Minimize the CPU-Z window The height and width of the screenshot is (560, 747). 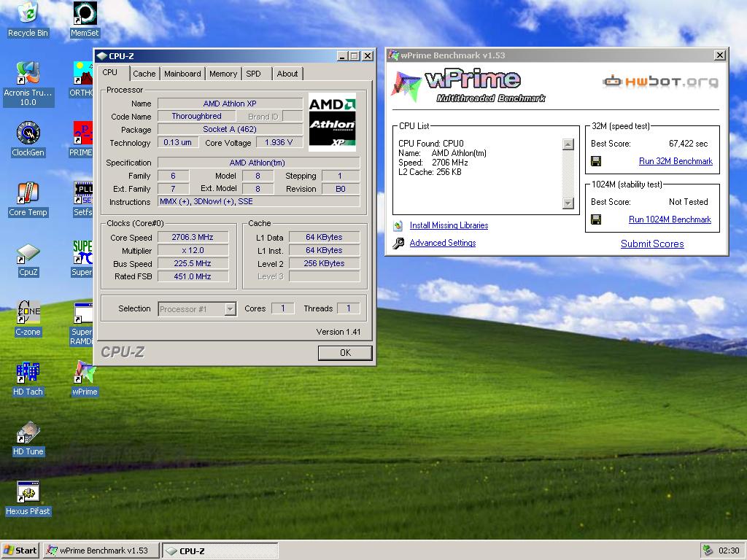tap(342, 56)
